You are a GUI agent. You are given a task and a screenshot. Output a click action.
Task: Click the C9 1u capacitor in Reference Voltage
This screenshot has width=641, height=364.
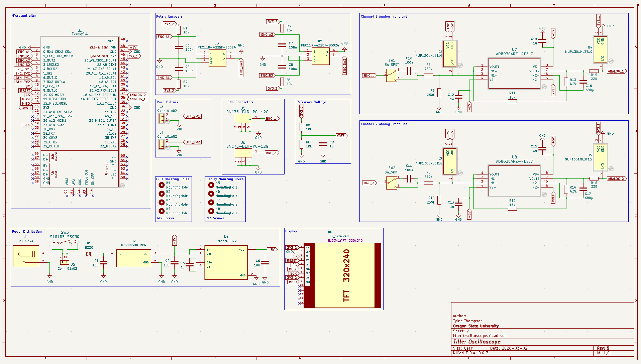323,144
